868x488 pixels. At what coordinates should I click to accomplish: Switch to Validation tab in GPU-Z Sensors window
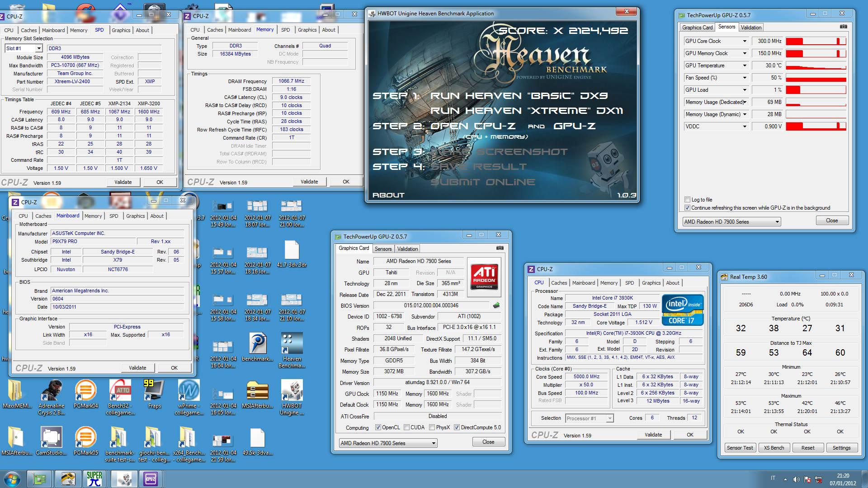tap(751, 28)
